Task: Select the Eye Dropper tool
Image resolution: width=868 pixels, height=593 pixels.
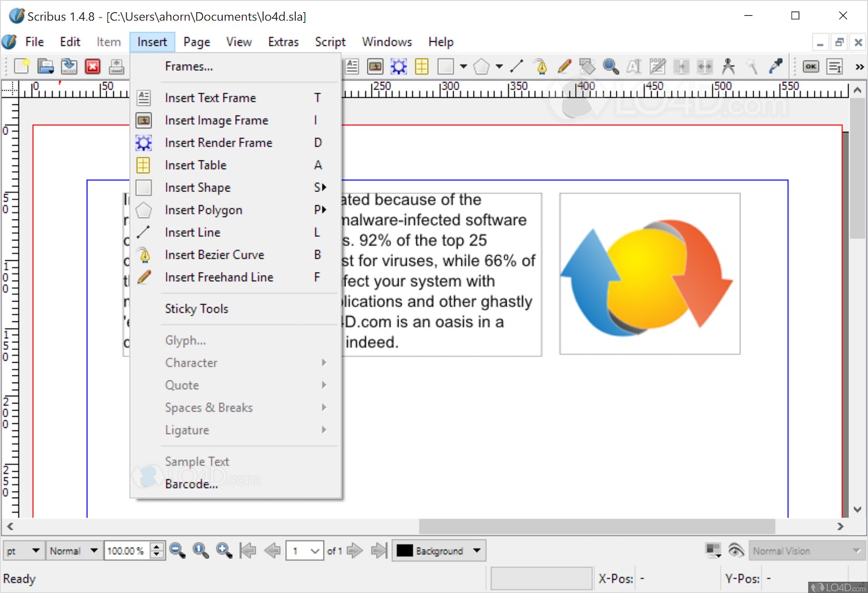Action: pos(775,66)
